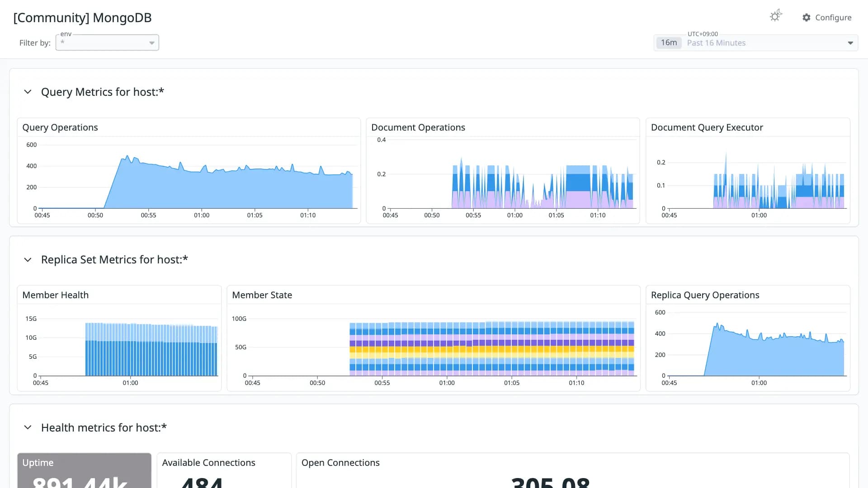This screenshot has height=488, width=868.
Task: Click the Replica Query Operations widget title
Action: click(705, 295)
